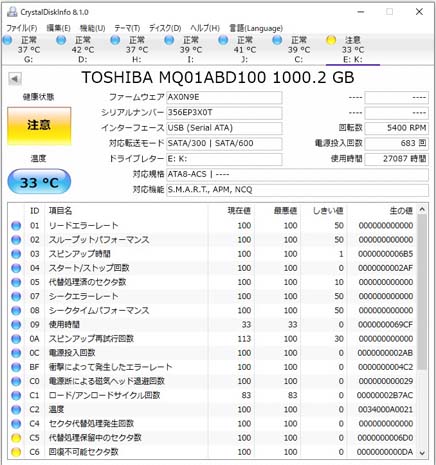The height and width of the screenshot is (465, 436).
Task: Select the H: drive status icon
Action: pos(115,40)
